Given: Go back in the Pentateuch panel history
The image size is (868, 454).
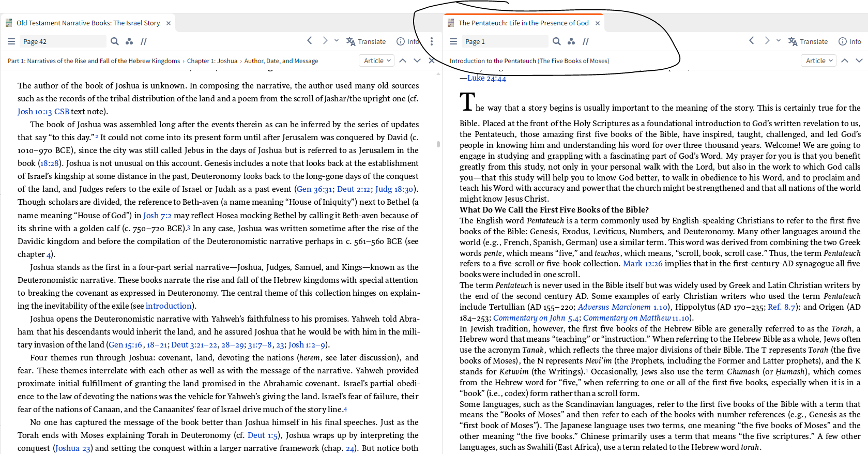Looking at the screenshot, I should 752,40.
